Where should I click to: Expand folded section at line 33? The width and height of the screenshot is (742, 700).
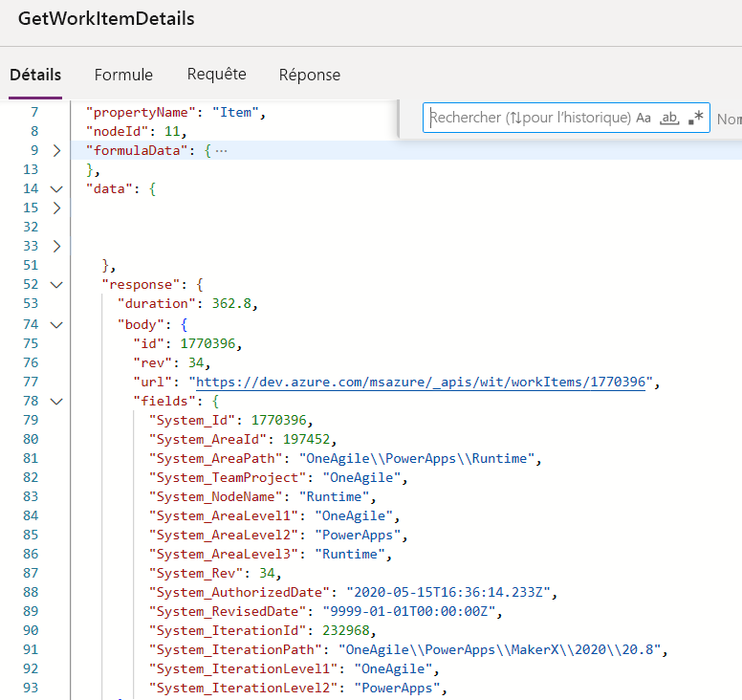click(56, 246)
